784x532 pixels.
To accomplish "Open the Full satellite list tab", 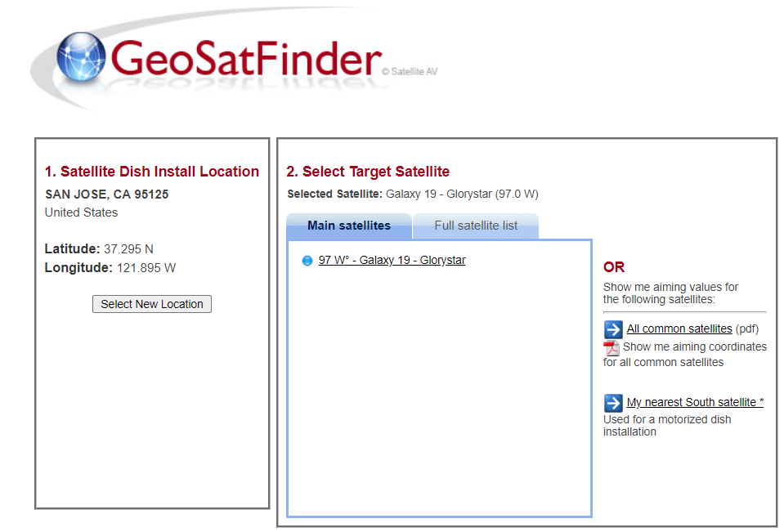I will [476, 226].
